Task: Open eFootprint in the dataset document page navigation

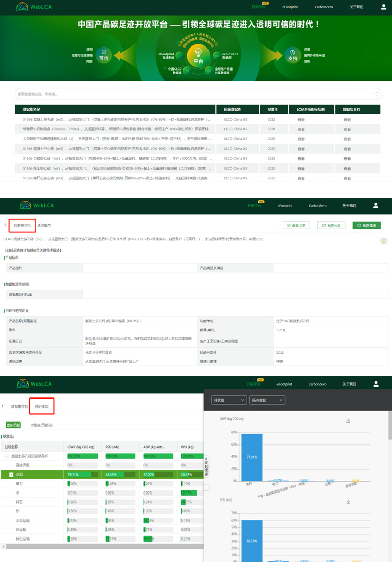Action: (285, 206)
